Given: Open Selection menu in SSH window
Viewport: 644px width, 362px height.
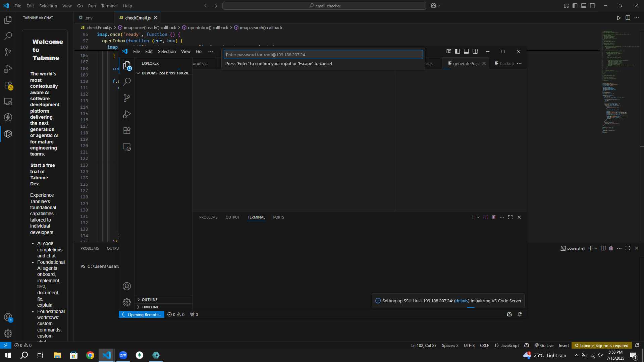Looking at the screenshot, I should coord(167,51).
